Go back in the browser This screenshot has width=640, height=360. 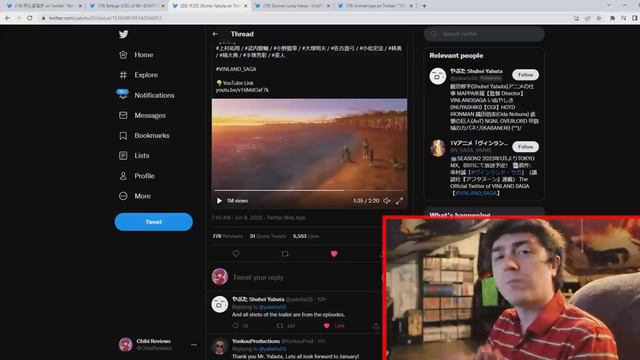coord(7,18)
